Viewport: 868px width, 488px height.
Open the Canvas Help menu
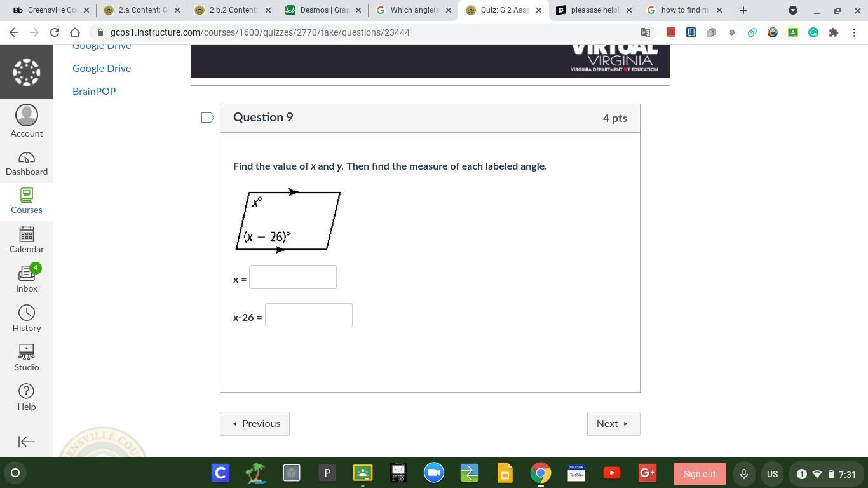pos(27,398)
